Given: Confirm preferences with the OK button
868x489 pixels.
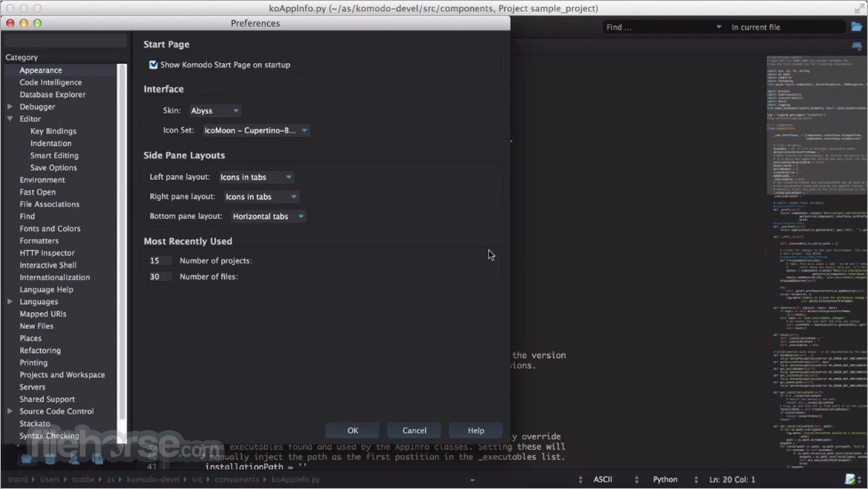Looking at the screenshot, I should [x=352, y=430].
